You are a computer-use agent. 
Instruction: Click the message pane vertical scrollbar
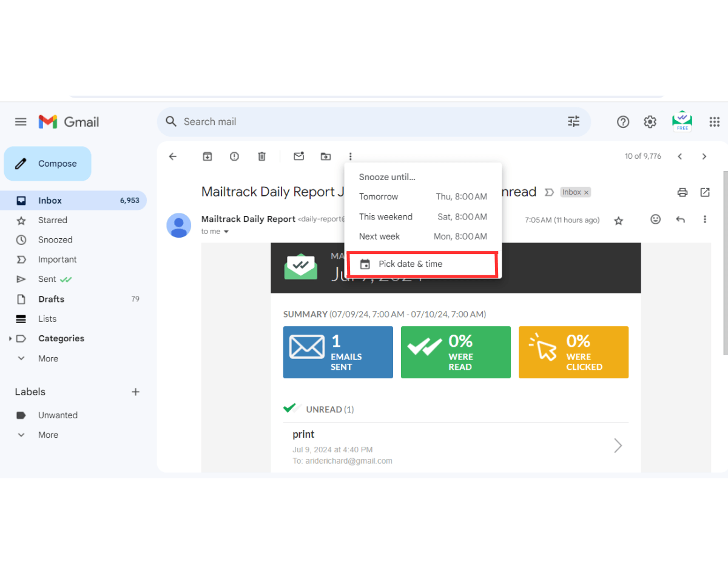pos(725,262)
